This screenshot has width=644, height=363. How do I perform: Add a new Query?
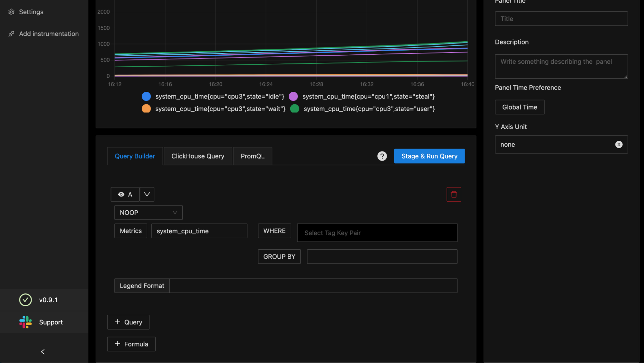(128, 322)
